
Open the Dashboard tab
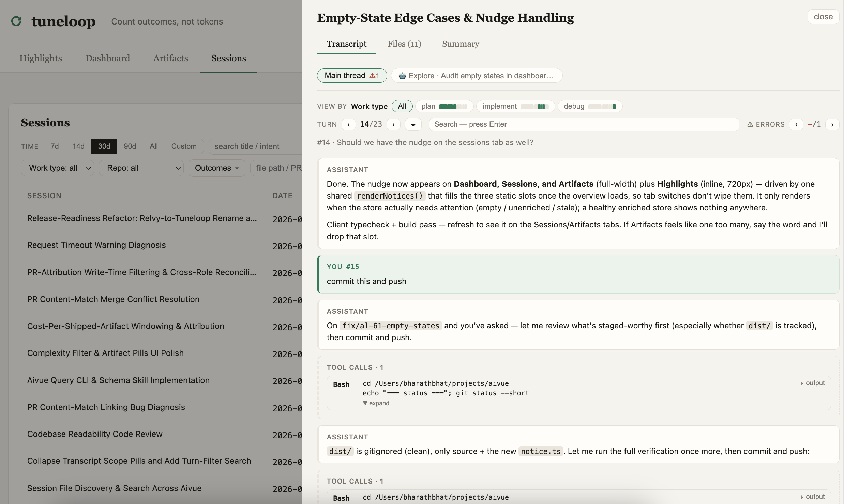(108, 58)
